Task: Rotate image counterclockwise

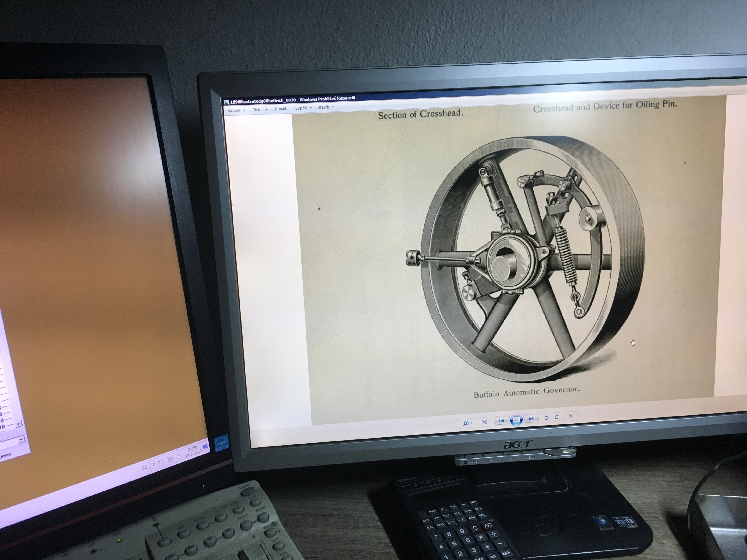Action: coord(546,418)
